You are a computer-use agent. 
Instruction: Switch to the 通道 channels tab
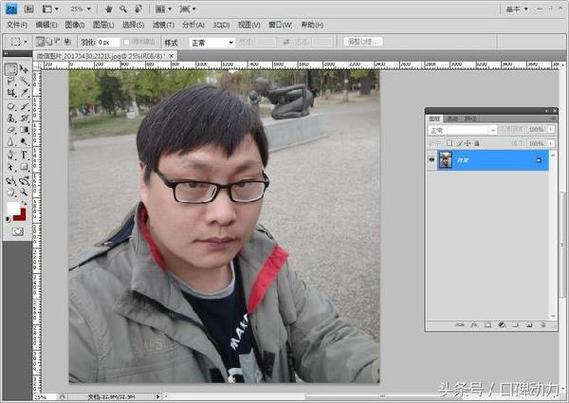[452, 119]
